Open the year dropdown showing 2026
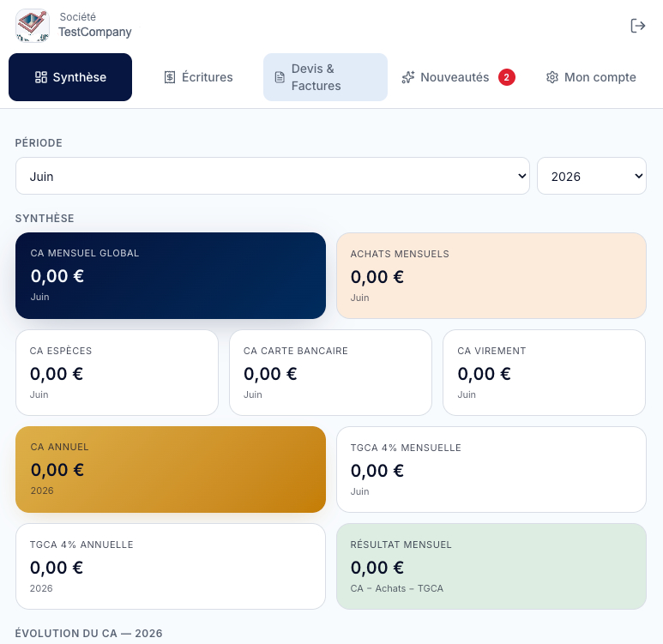The image size is (663, 644). [592, 176]
